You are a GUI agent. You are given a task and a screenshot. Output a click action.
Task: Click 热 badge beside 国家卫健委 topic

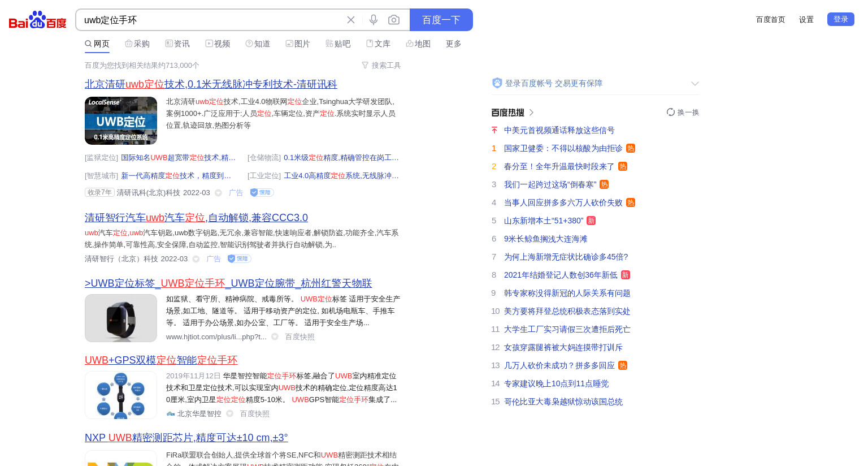click(x=631, y=148)
